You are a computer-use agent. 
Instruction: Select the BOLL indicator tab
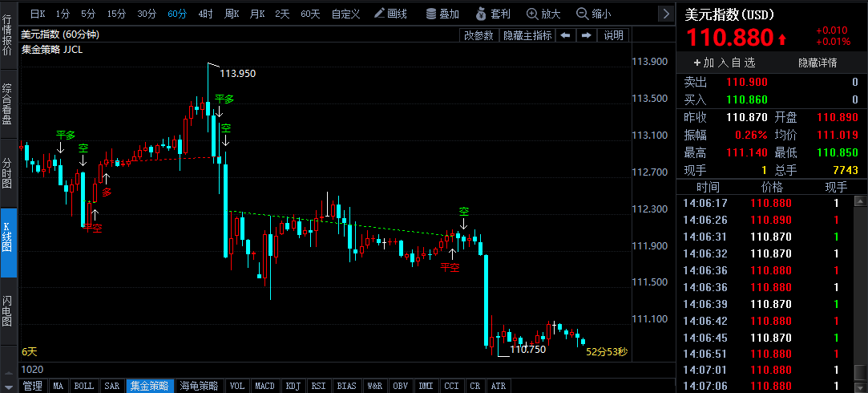(83, 386)
